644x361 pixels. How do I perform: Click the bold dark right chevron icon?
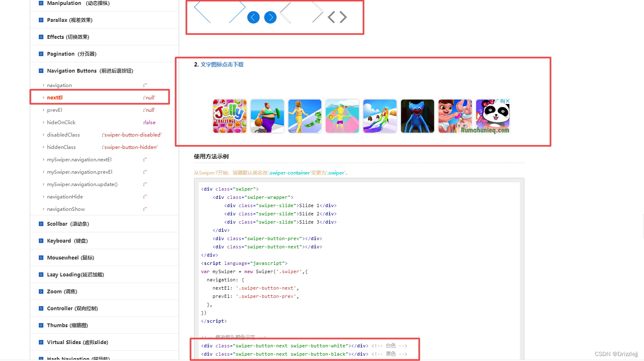tap(343, 17)
